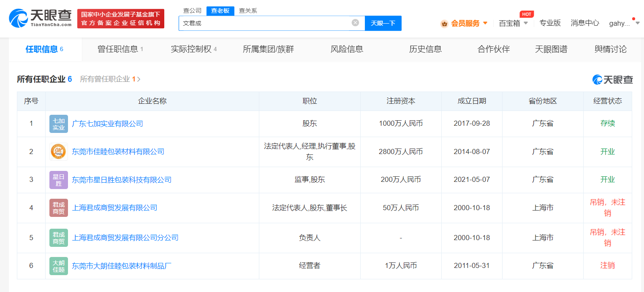The height and width of the screenshot is (292, 644).
Task: Click the 天眼一下 search button
Action: pos(383,23)
